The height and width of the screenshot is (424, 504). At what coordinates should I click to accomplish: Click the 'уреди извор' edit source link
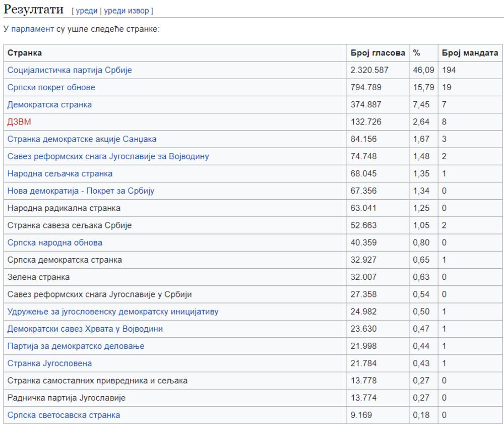(x=127, y=11)
